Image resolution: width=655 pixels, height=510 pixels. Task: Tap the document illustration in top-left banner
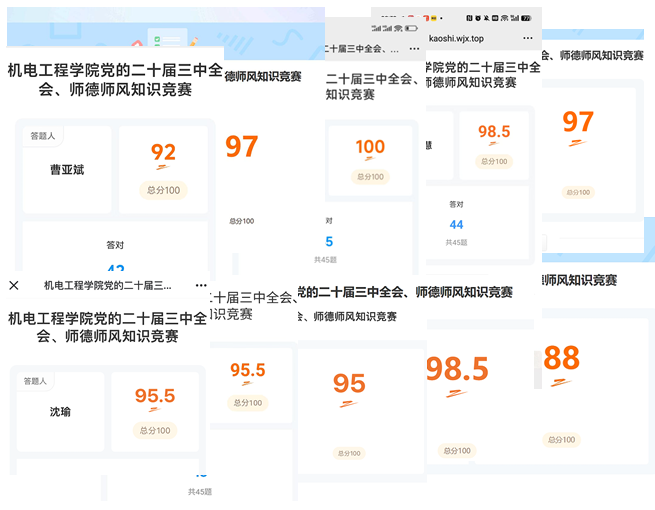(159, 39)
